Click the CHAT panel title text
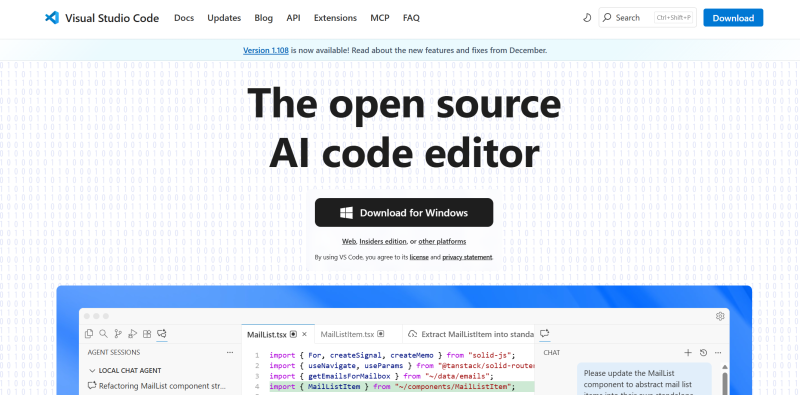 [x=552, y=353]
